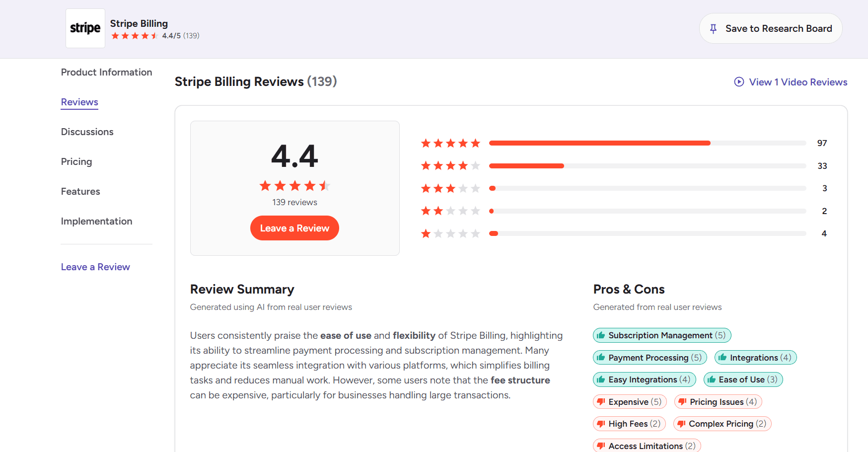Click the 4 count for one star
868x452 pixels.
824,233
